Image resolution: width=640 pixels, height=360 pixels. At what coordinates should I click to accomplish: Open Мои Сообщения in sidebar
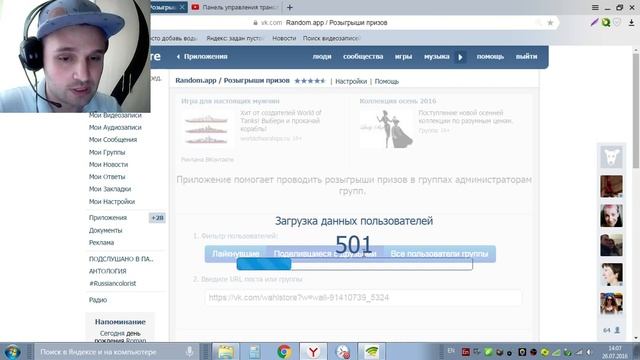[x=113, y=140]
